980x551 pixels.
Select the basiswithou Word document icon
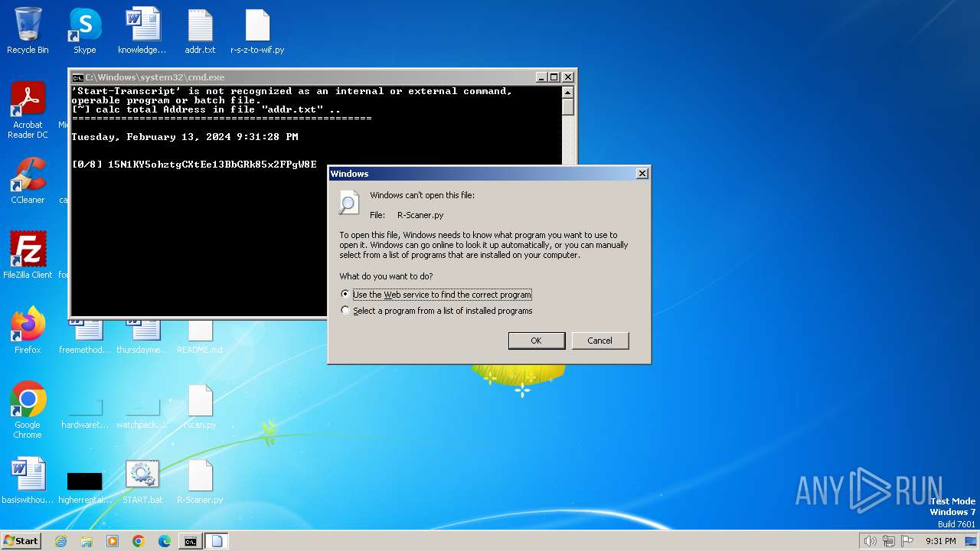pyautogui.click(x=28, y=481)
